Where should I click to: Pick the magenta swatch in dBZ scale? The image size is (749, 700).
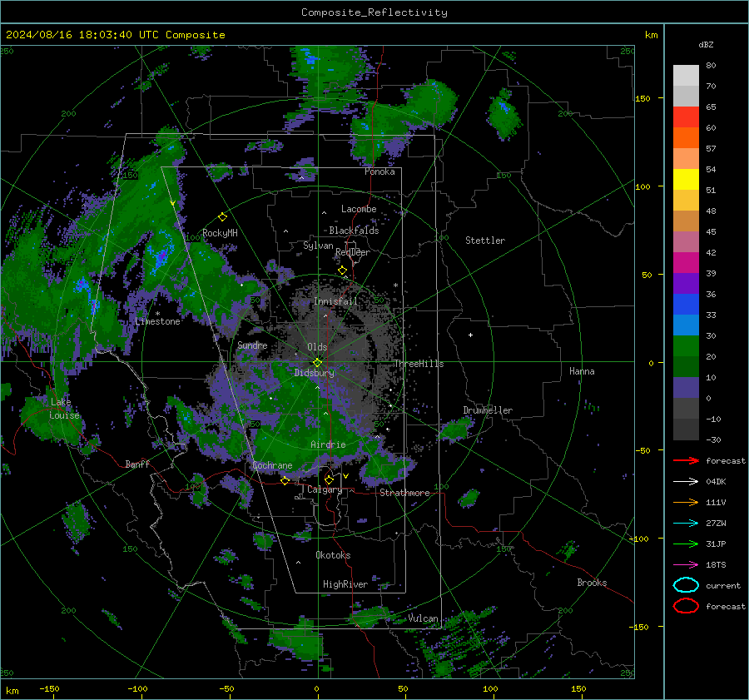point(686,263)
